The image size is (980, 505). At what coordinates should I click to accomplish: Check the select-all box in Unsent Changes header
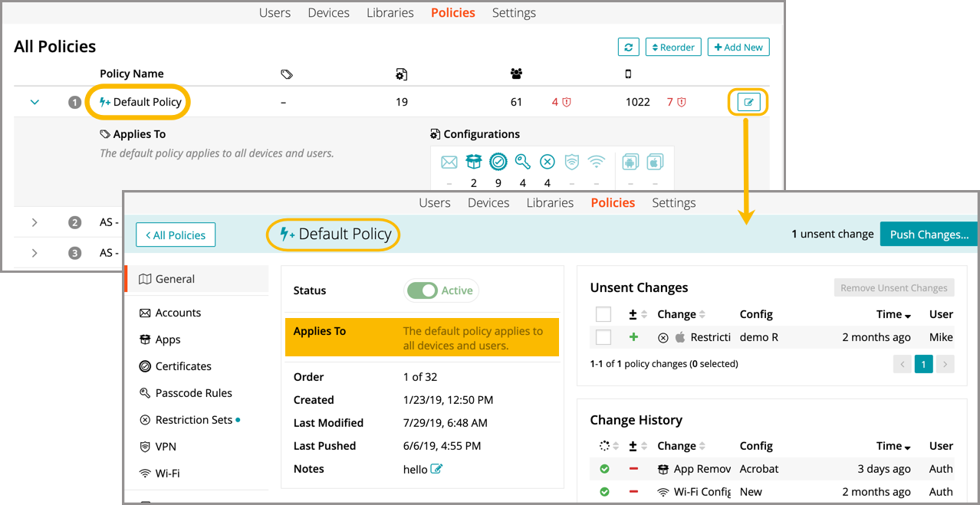coord(603,314)
